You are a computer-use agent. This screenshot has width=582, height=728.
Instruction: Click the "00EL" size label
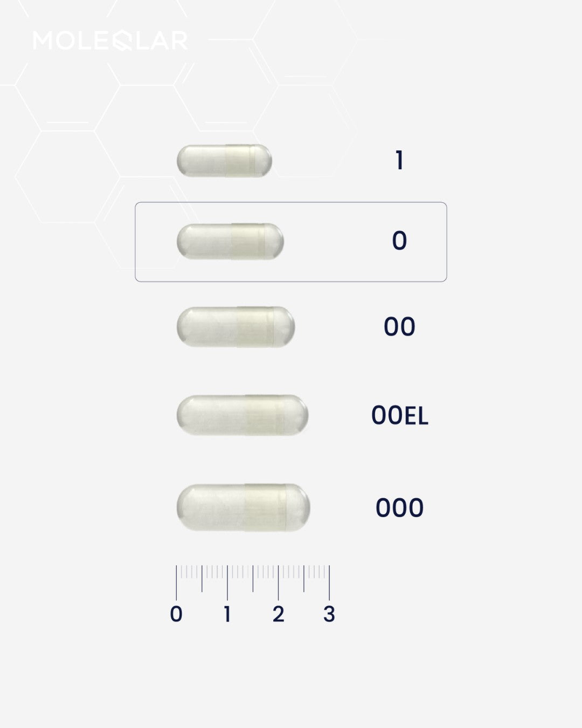coord(399,416)
